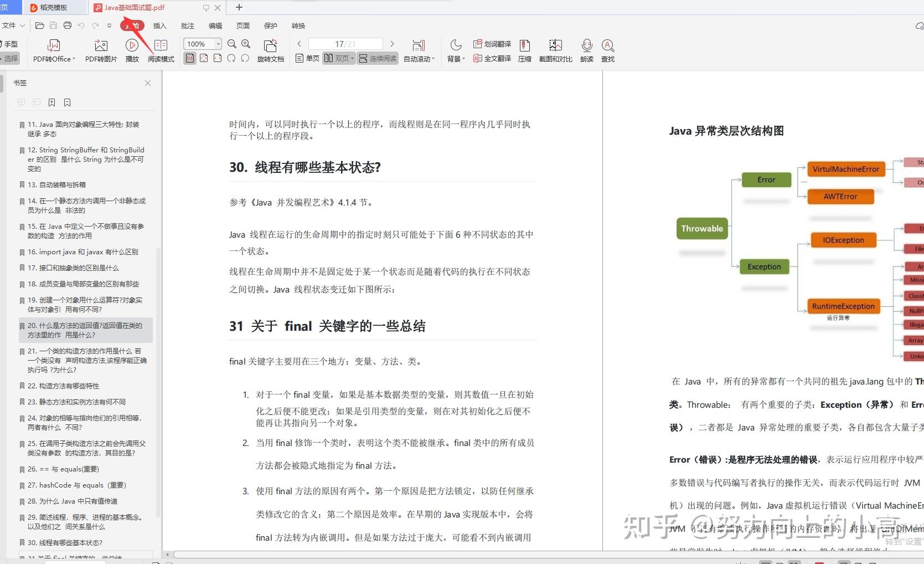Click the bookmark panel vertical scrollbar

pyautogui.click(x=158, y=382)
